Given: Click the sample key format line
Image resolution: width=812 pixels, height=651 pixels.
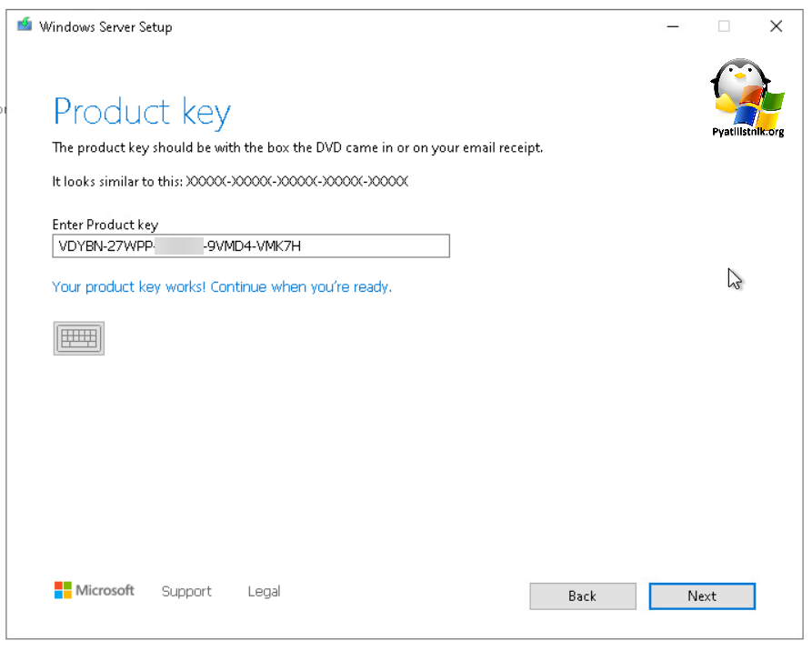Looking at the screenshot, I should (230, 182).
